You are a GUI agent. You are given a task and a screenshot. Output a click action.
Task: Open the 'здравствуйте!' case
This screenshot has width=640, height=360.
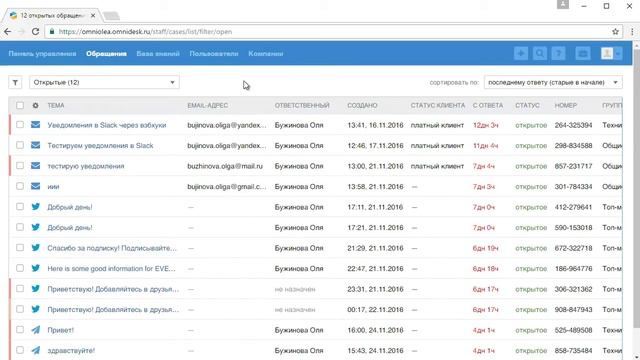pos(71,351)
